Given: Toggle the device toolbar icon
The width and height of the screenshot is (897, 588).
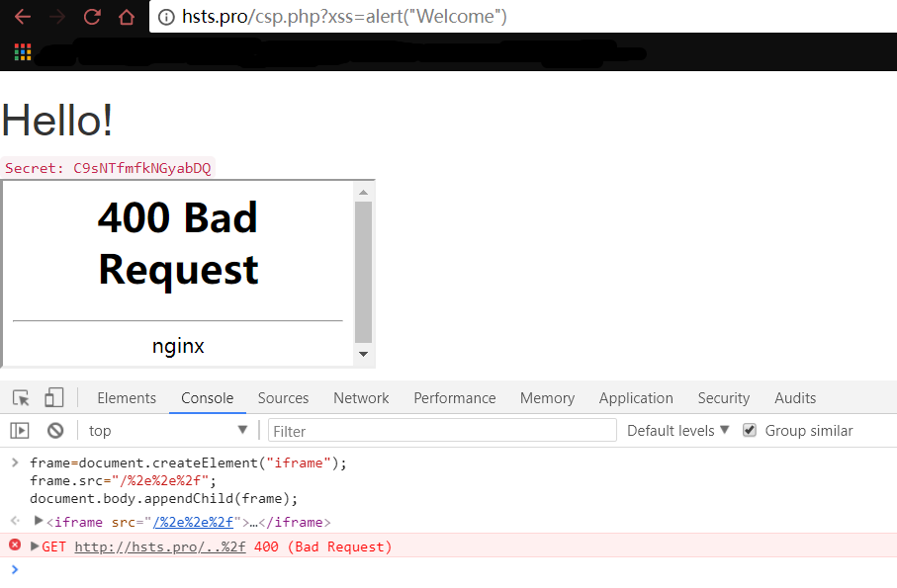Looking at the screenshot, I should (53, 398).
